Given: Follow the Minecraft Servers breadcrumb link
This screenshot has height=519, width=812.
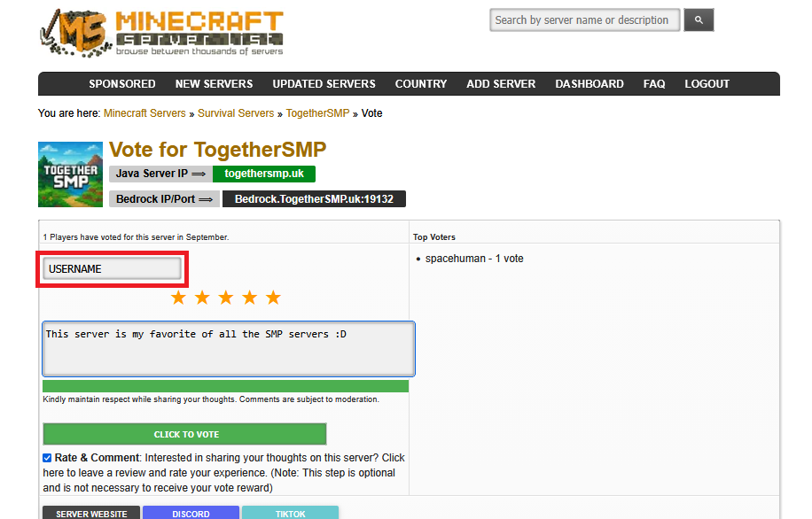Looking at the screenshot, I should pyautogui.click(x=144, y=113).
